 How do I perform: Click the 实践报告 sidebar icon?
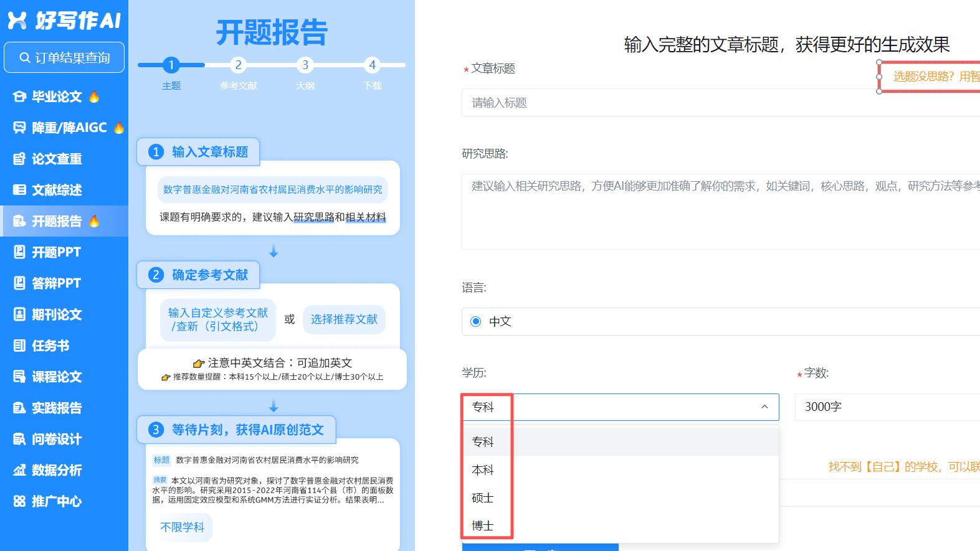(x=19, y=408)
